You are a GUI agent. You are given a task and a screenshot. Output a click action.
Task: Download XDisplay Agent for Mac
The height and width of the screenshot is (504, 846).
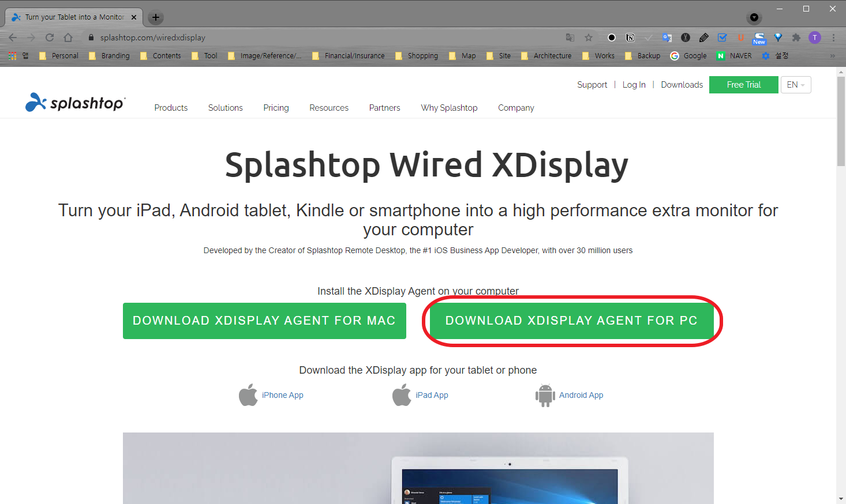point(264,321)
